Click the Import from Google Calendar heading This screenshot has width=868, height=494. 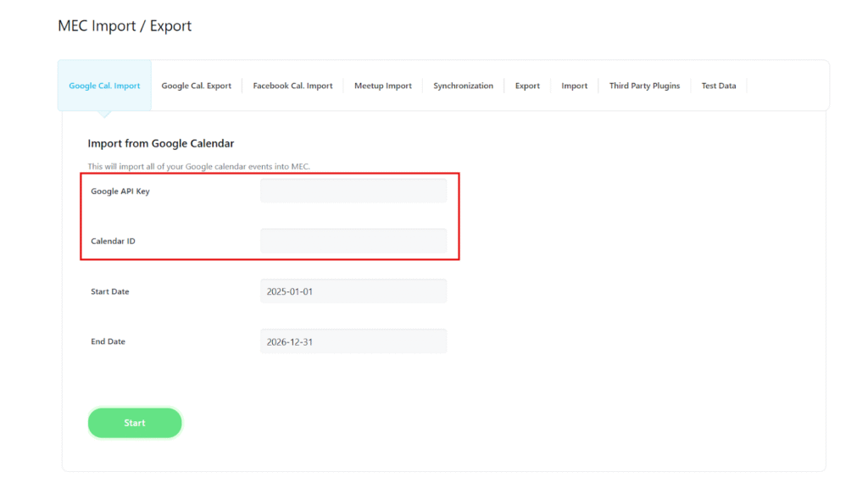[x=161, y=143]
